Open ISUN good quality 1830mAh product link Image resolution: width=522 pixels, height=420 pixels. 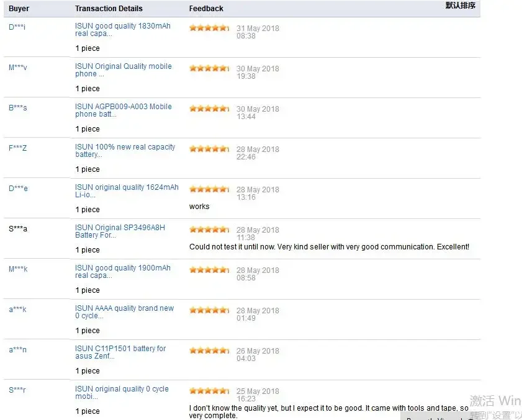pyautogui.click(x=122, y=30)
